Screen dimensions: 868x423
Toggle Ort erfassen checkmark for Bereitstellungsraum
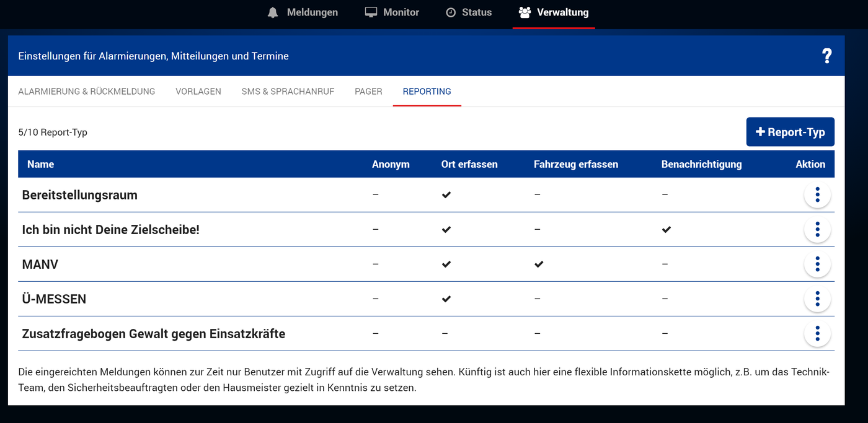pos(446,194)
